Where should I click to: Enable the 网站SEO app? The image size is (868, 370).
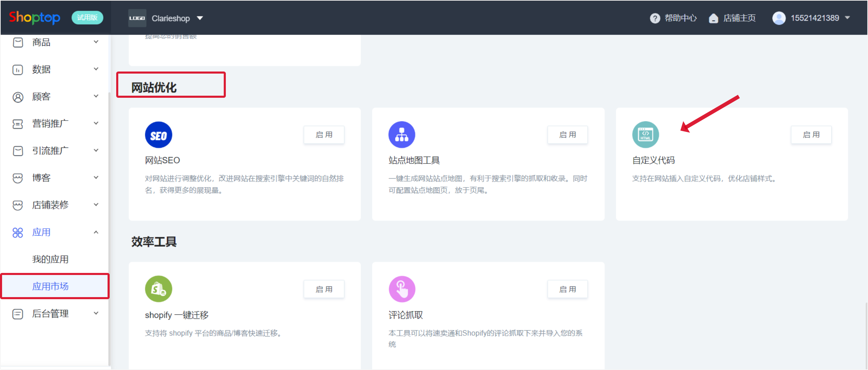click(324, 135)
